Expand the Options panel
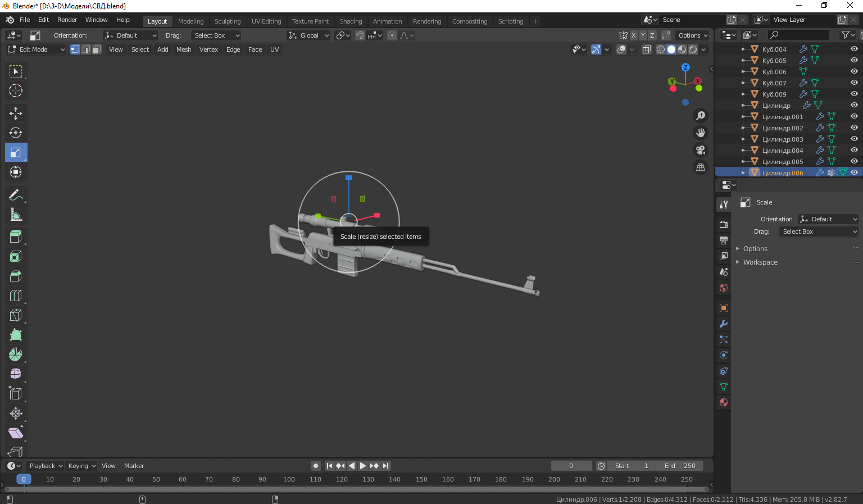The height and width of the screenshot is (504, 863). coord(755,249)
